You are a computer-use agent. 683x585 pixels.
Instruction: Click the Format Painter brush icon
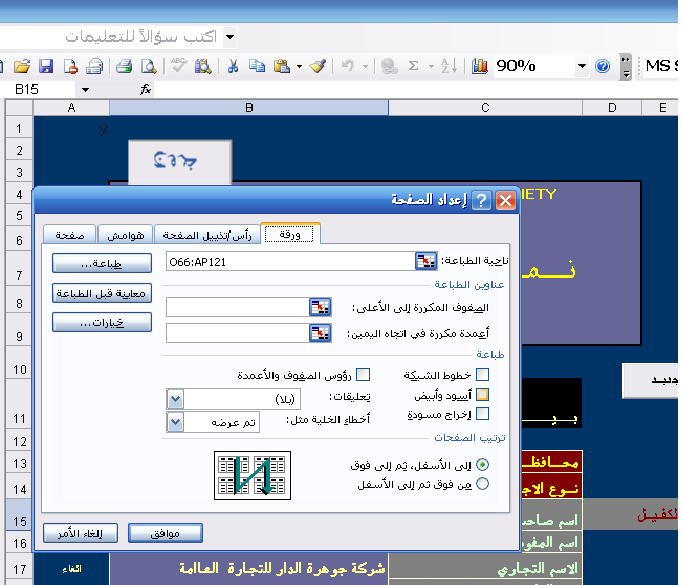pyautogui.click(x=317, y=67)
